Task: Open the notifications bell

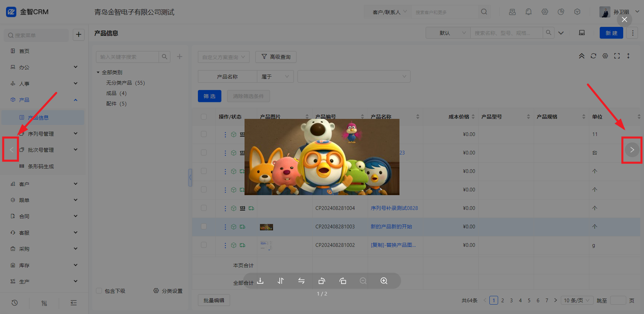Action: pos(529,12)
